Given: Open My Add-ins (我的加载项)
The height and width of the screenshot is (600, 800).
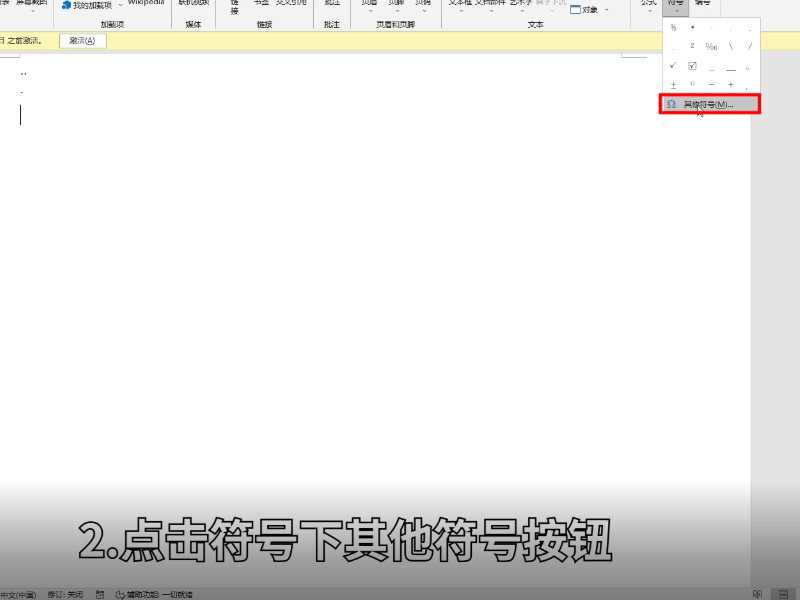Looking at the screenshot, I should click(x=88, y=6).
